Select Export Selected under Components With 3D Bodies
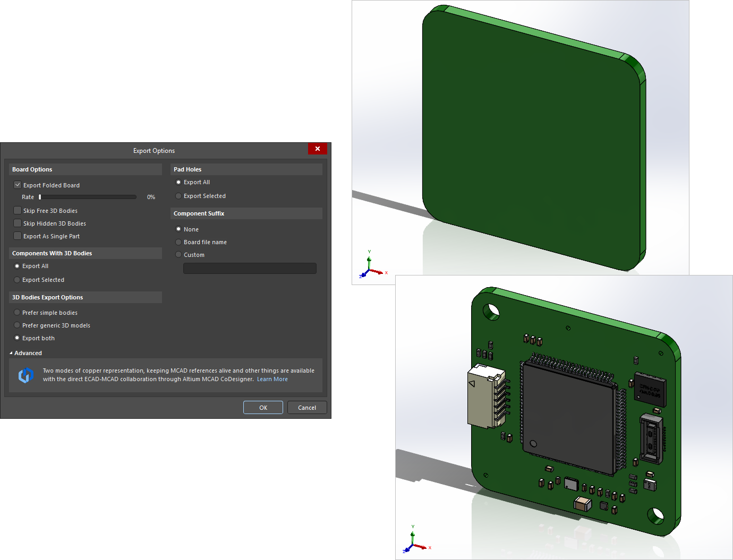Screen dimensions: 733x560 (x=17, y=280)
